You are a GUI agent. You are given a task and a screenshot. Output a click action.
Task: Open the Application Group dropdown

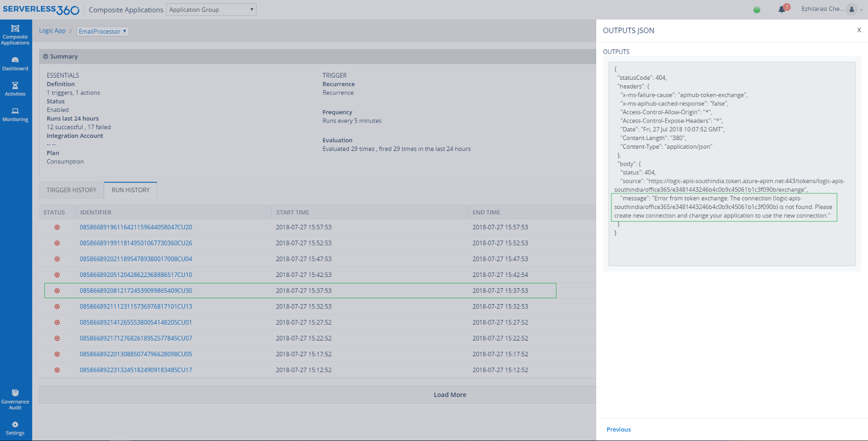point(211,10)
